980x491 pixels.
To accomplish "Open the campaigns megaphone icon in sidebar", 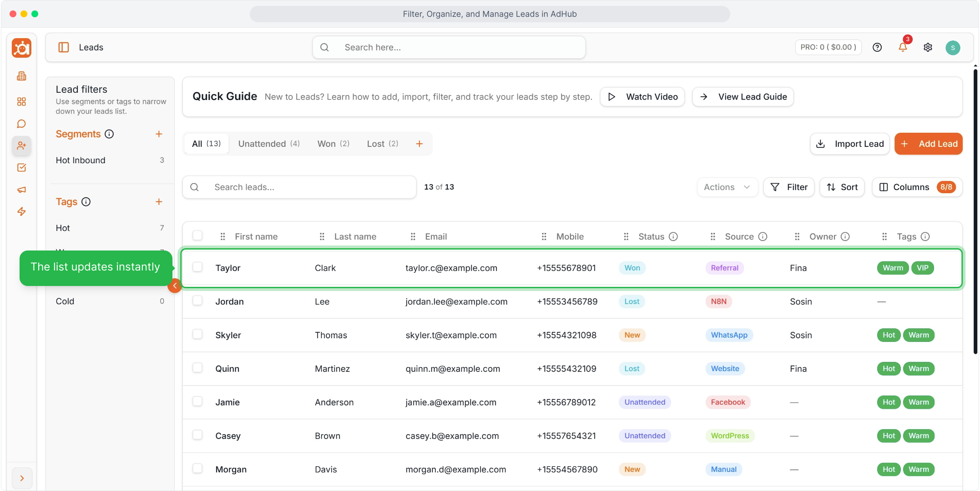I will point(21,190).
